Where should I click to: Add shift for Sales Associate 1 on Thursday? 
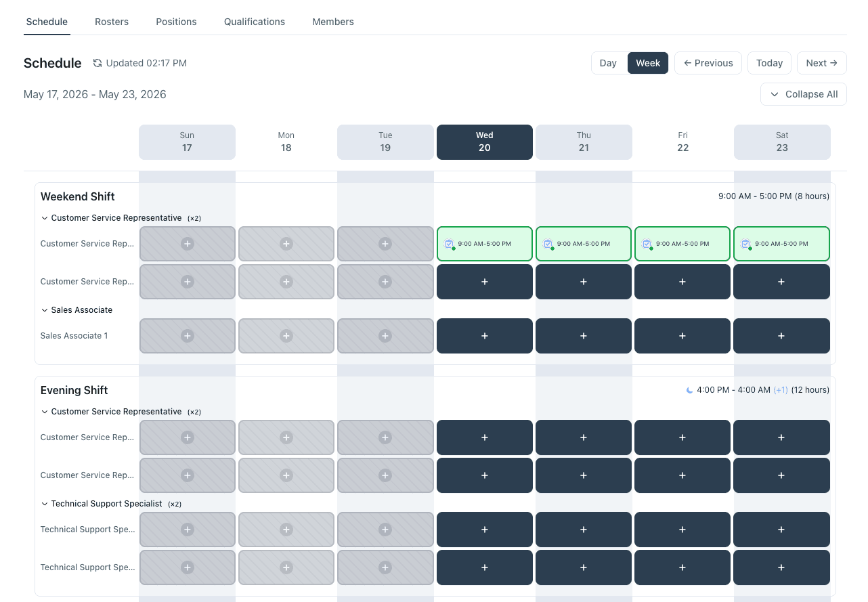pos(584,336)
